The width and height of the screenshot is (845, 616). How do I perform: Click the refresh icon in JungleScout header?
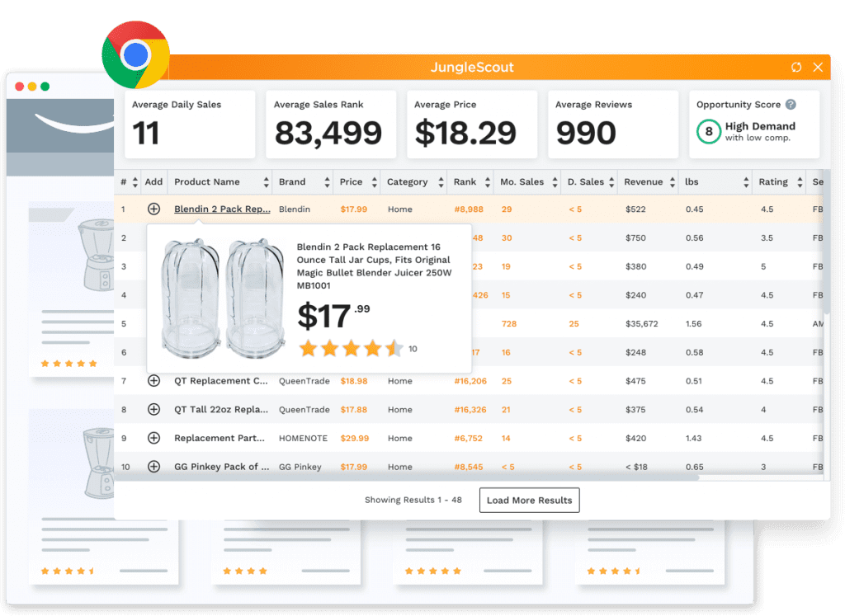[x=796, y=68]
